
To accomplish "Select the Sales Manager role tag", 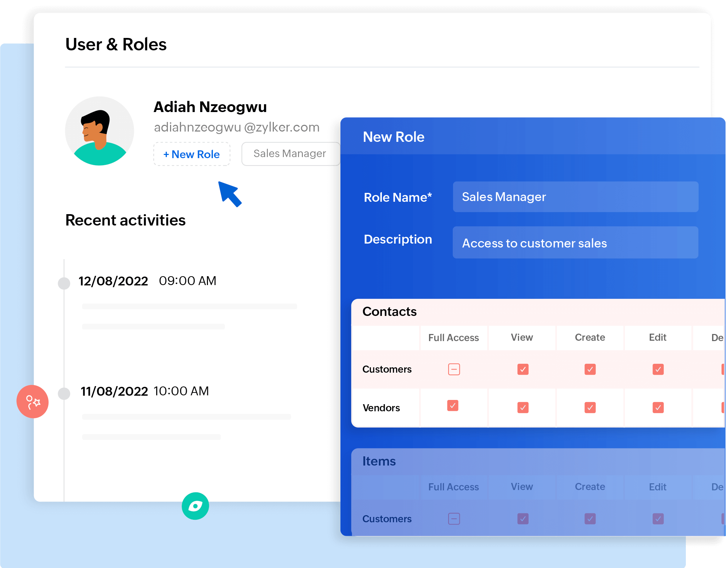I will (290, 154).
